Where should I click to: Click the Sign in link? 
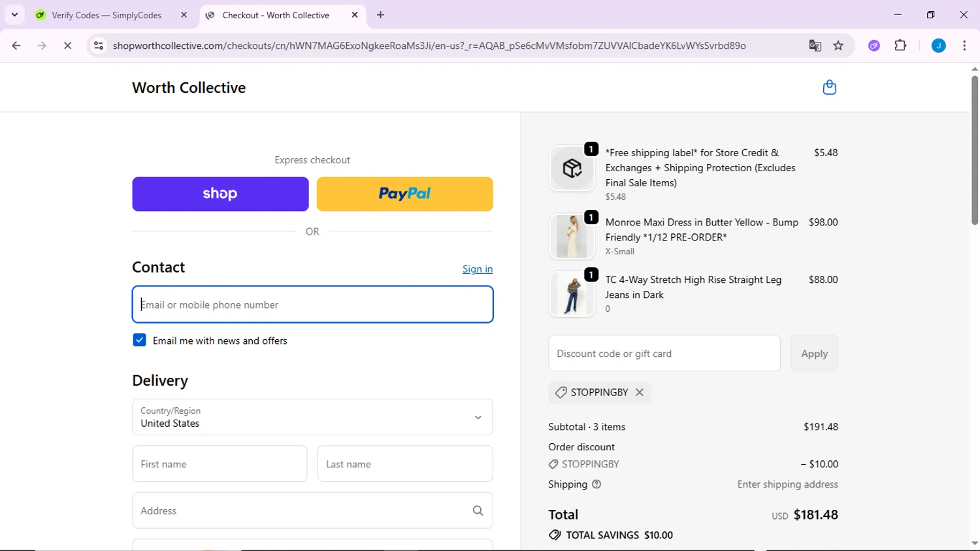coord(478,269)
